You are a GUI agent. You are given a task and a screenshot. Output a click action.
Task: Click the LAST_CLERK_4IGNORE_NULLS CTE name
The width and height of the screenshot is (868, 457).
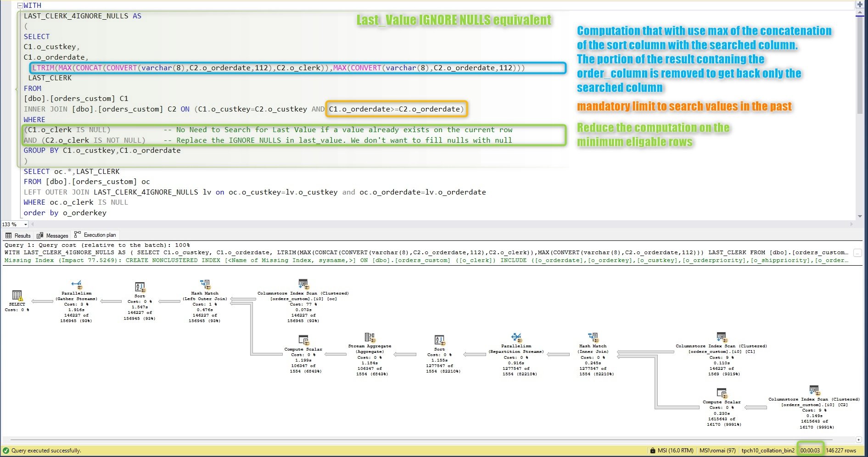[x=76, y=16]
